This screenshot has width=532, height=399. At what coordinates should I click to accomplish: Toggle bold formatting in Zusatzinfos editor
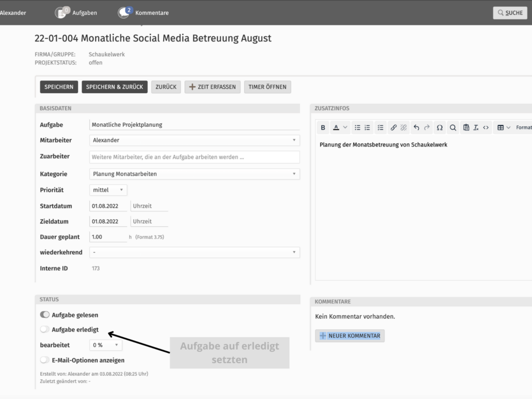(x=323, y=127)
